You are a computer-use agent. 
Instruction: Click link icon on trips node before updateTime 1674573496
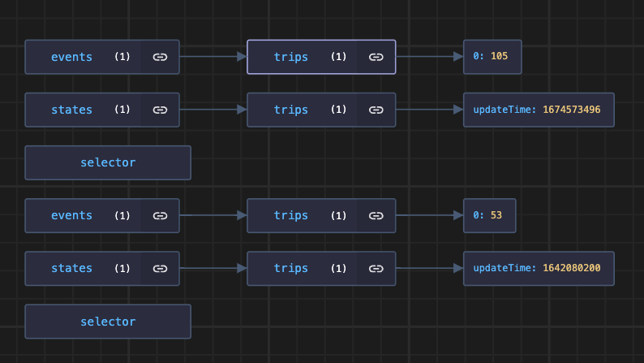pyautogui.click(x=376, y=110)
